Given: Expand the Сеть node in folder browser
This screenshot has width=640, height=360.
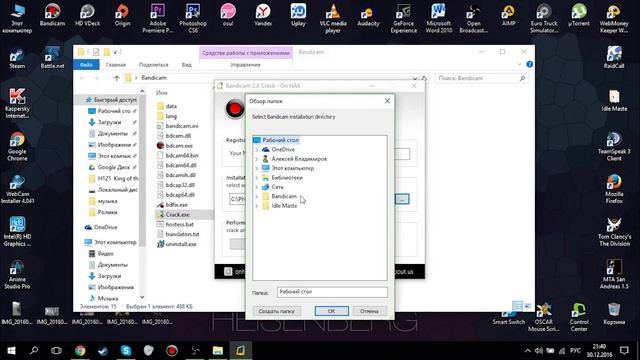Looking at the screenshot, I should click(256, 187).
